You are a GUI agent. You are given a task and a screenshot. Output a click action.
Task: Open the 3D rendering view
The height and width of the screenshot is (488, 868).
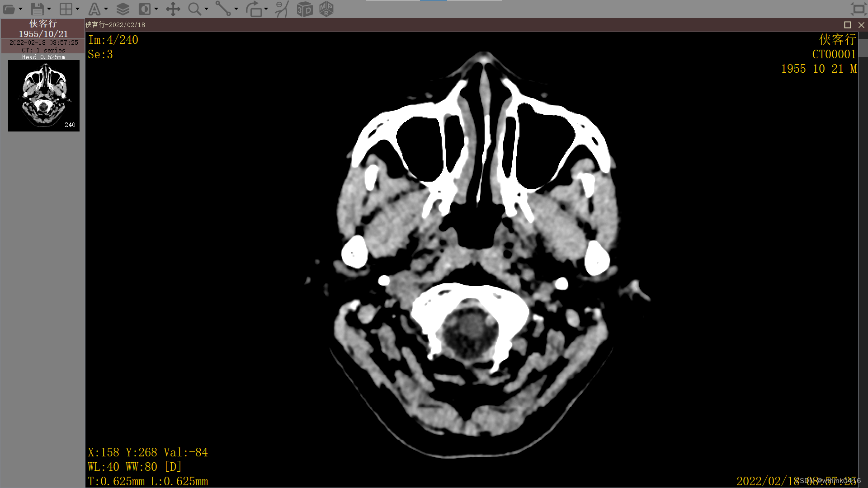pyautogui.click(x=304, y=9)
